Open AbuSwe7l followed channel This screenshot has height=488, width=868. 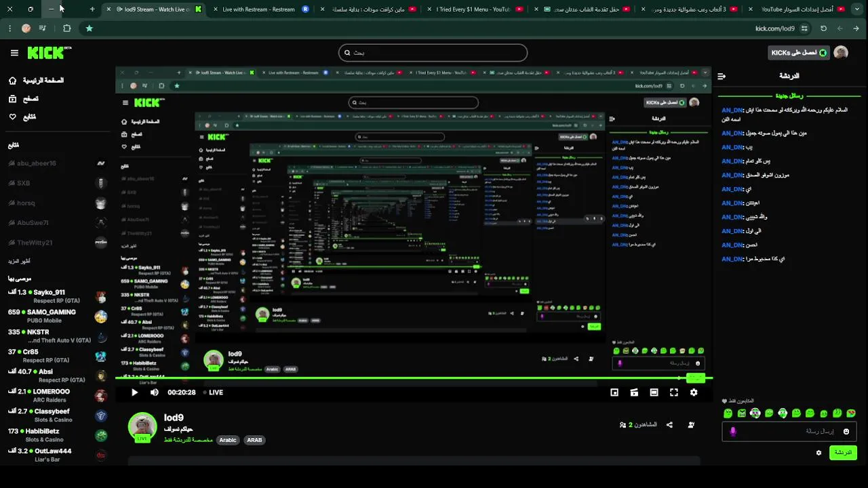pos(57,222)
